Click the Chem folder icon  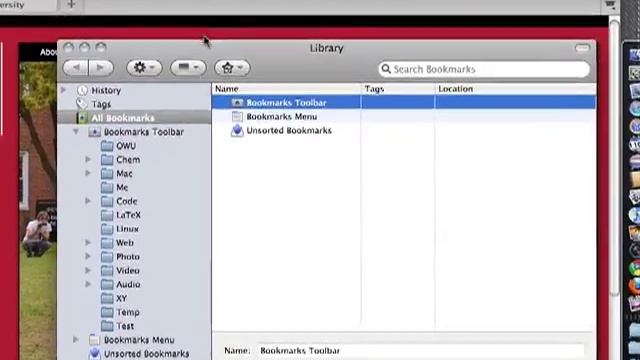coord(107,160)
